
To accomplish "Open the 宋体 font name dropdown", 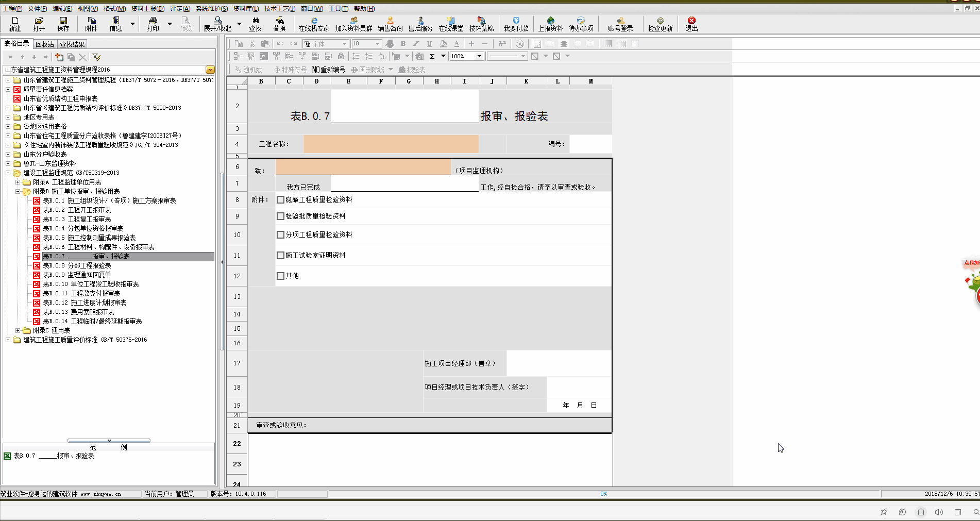I will click(345, 44).
